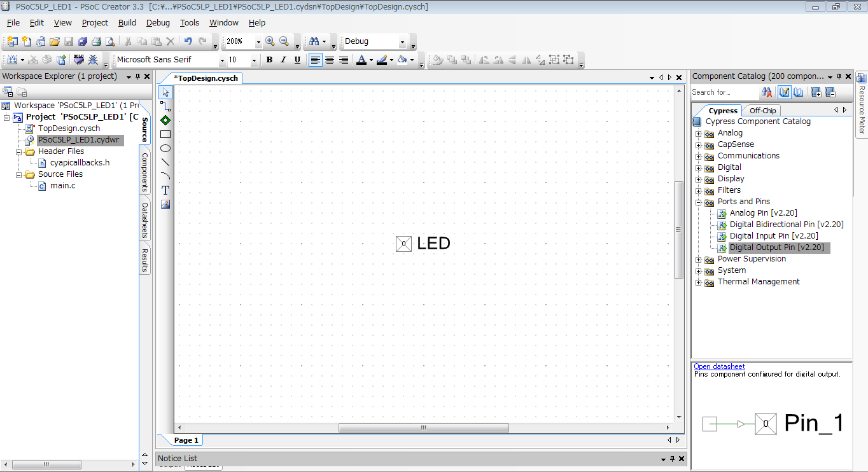Toggle Bold formatting
This screenshot has width=868, height=472.
click(x=269, y=60)
